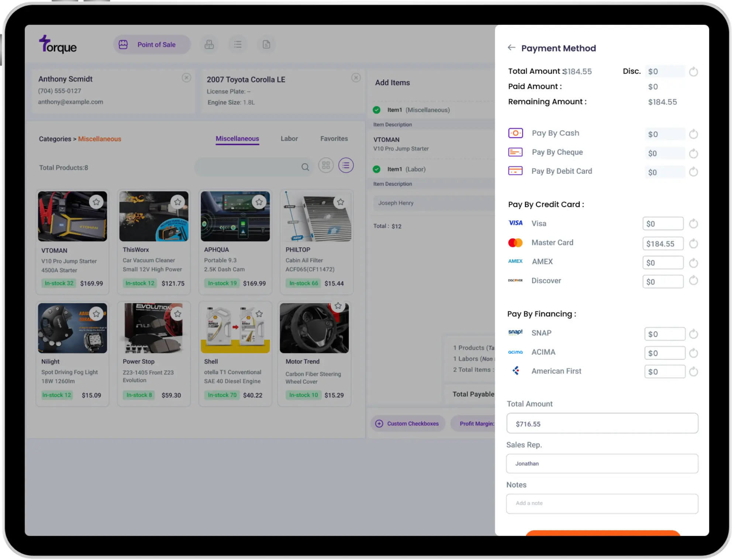The image size is (732, 560).
Task: Switch to the Labor tab
Action: [x=288, y=138]
